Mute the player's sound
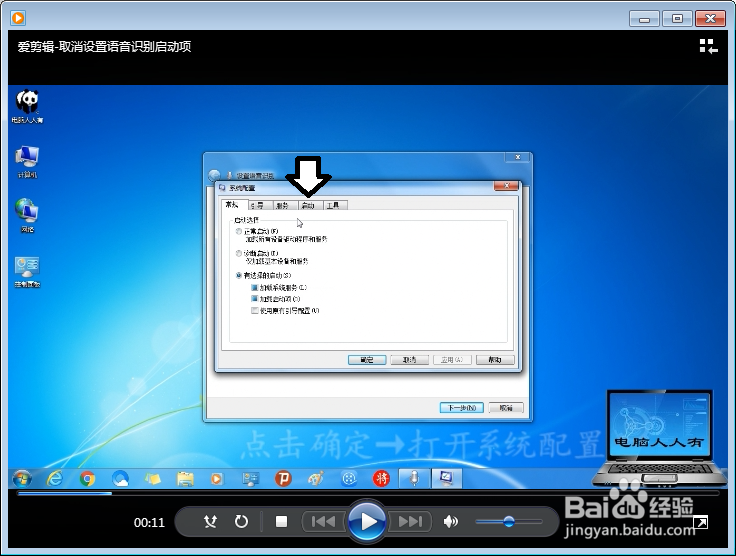The width and height of the screenshot is (736, 556). pyautogui.click(x=451, y=521)
